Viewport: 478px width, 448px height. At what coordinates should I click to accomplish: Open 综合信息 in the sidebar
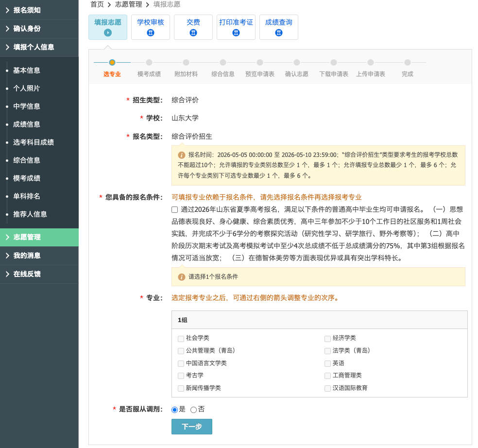click(x=27, y=160)
